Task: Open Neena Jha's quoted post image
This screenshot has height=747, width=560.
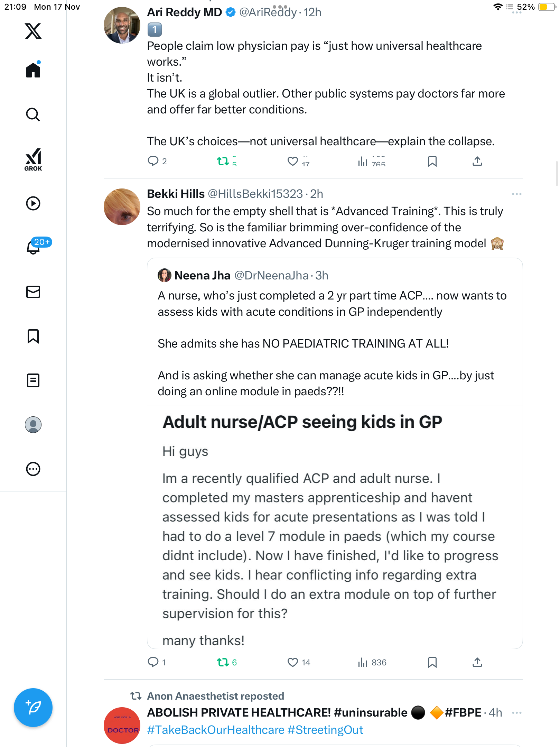Action: click(335, 526)
